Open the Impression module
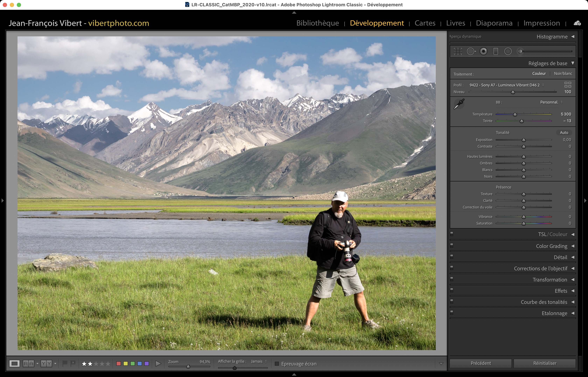 541,23
